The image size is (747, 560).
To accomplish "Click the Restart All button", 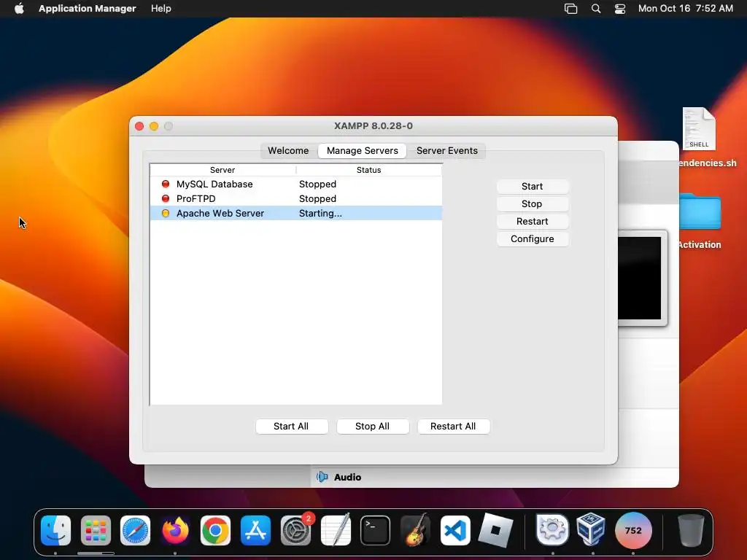I will 453,426.
